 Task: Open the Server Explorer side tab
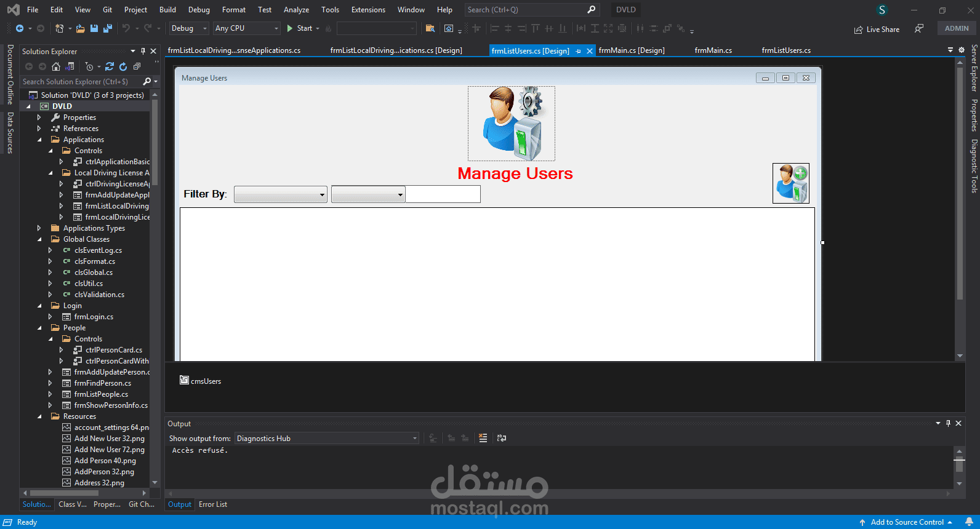974,68
